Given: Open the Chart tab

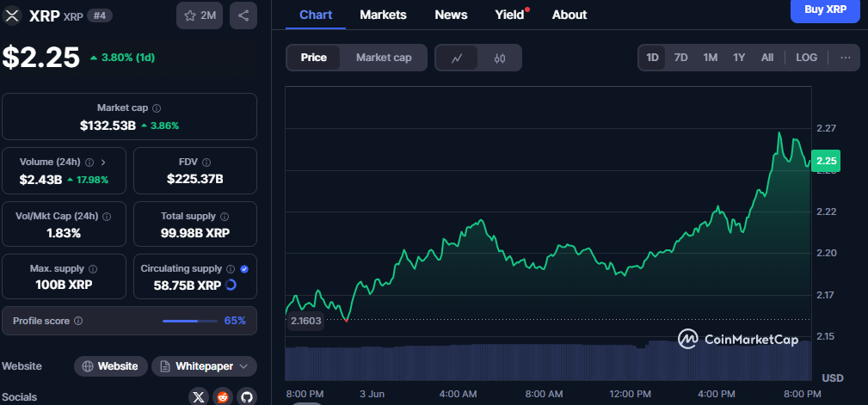Looking at the screenshot, I should (316, 15).
